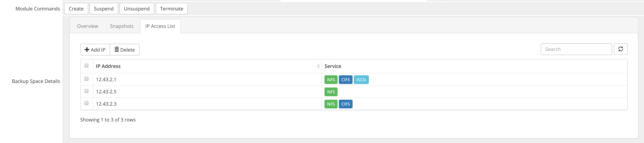
Task: Click the Suspend module command button
Action: [x=103, y=9]
